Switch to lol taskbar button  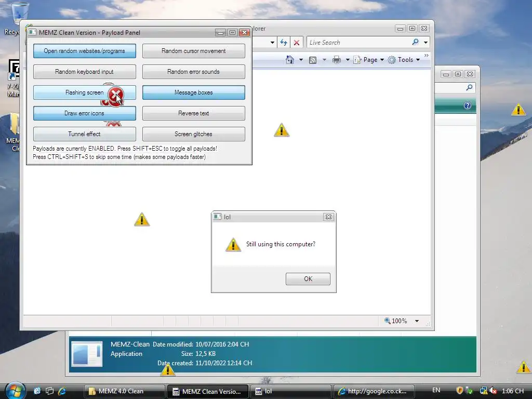coord(291,391)
